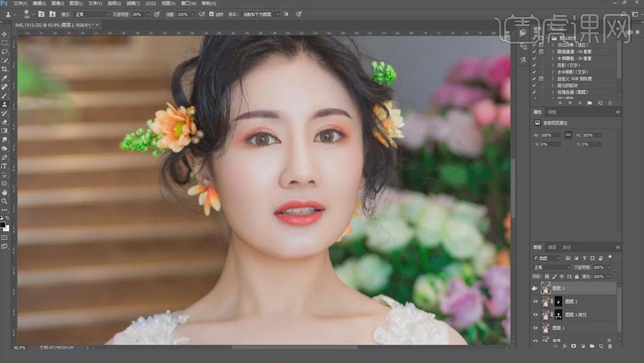
Task: Select the Zoom tool
Action: (5, 201)
